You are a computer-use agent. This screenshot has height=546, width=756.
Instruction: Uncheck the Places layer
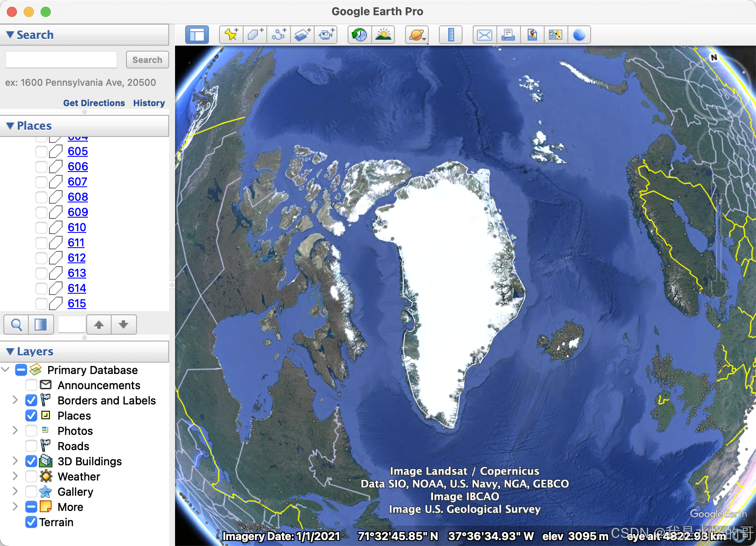[31, 415]
